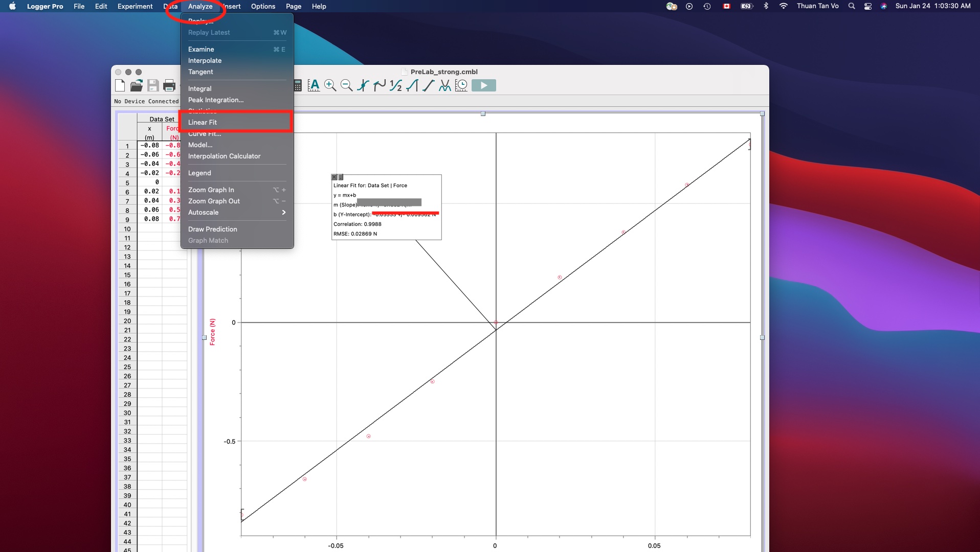Select the -0.08 cell in row 1
This screenshot has height=552, width=980.
(x=150, y=145)
